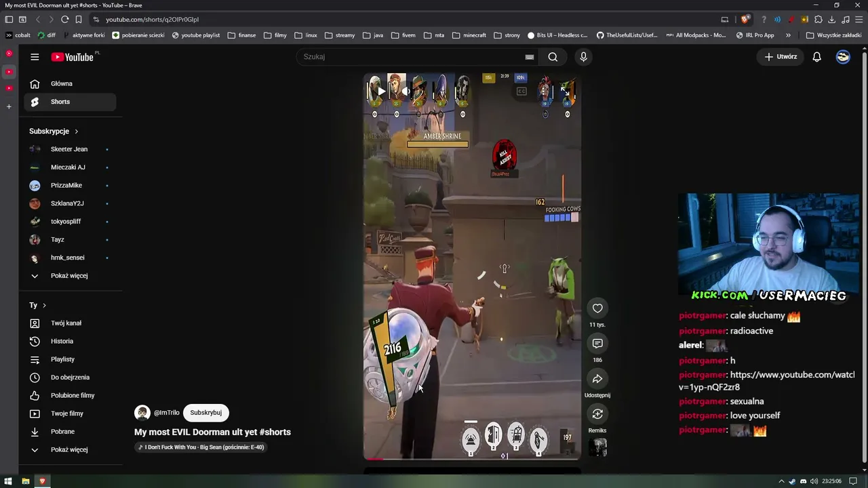This screenshot has width=868, height=488.
Task: Open the YouTube notifications bell
Action: click(817, 57)
